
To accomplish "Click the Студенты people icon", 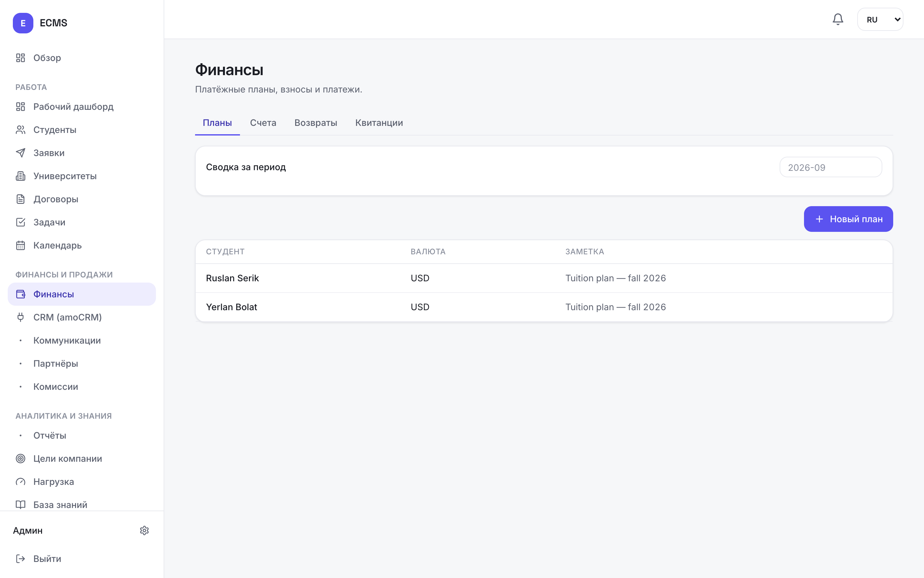I will [x=21, y=130].
